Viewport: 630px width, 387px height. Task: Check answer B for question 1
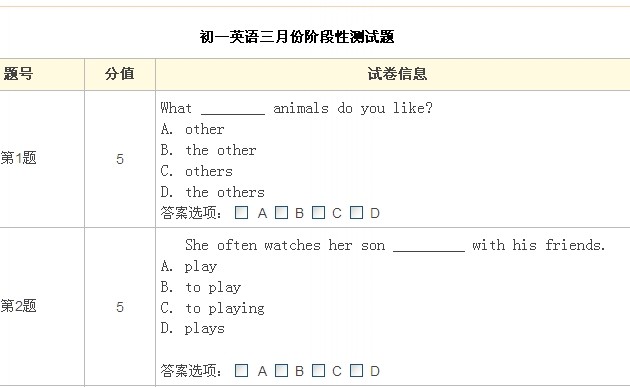point(281,213)
